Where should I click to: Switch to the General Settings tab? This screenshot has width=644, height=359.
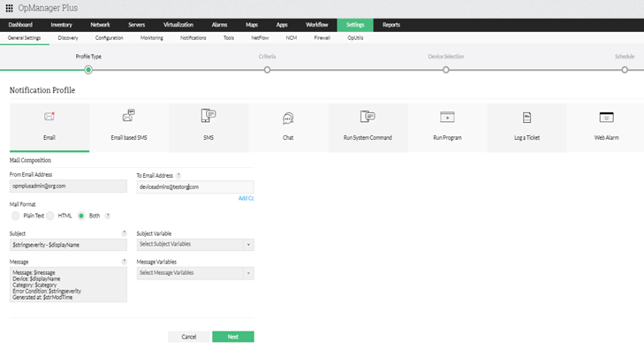pyautogui.click(x=24, y=38)
